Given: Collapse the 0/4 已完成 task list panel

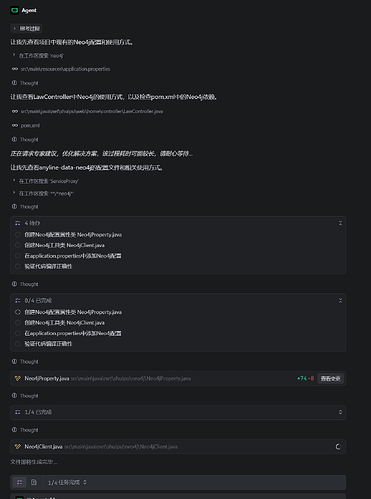Looking at the screenshot, I should 340,301.
